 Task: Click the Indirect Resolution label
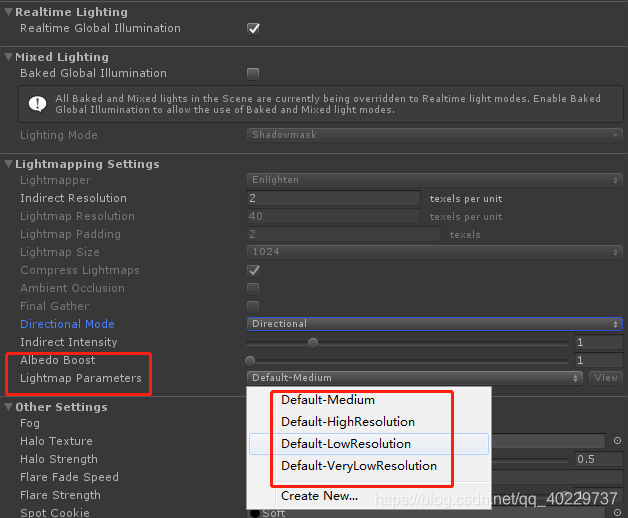tap(73, 198)
